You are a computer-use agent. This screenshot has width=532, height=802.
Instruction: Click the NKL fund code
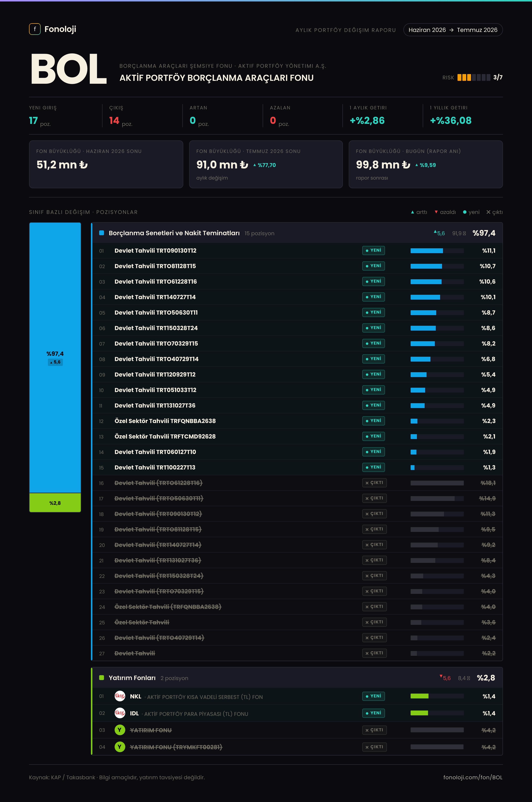135,696
